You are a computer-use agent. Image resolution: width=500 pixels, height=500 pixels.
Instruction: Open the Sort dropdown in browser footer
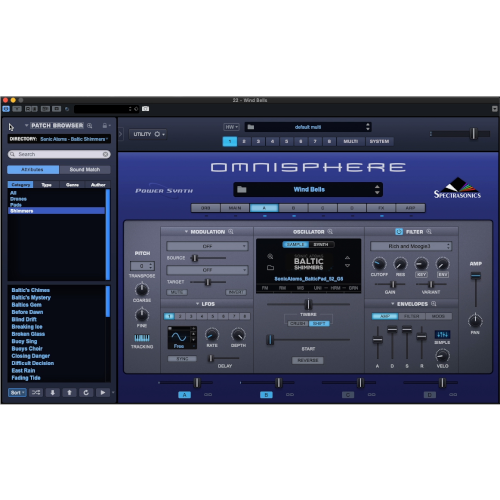point(17,393)
